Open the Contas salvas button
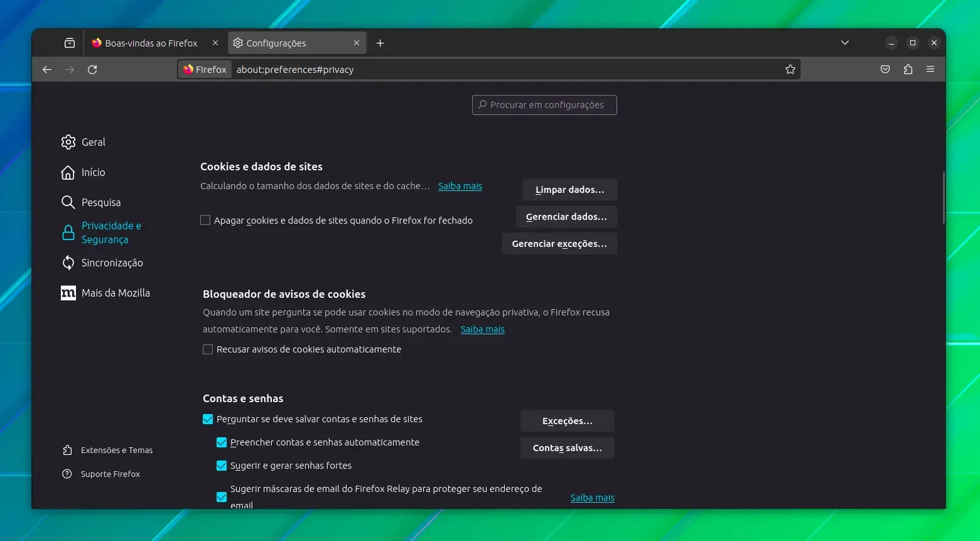The image size is (980, 541). 568,448
